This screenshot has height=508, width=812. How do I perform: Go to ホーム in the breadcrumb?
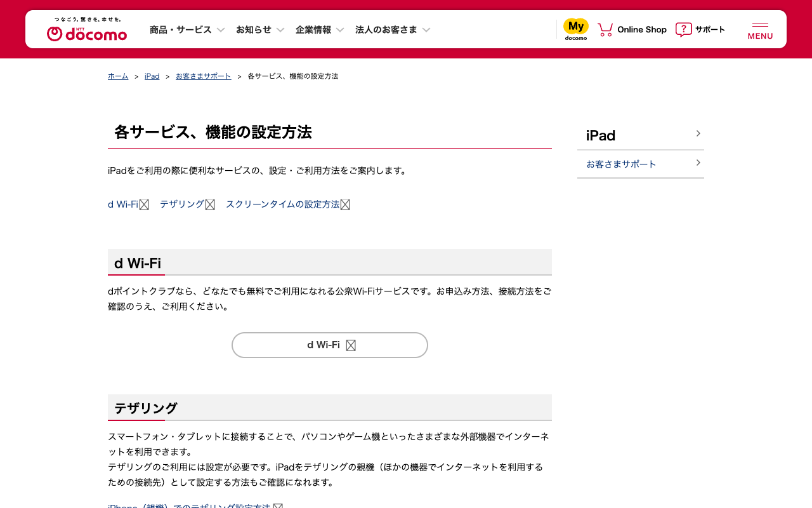(118, 76)
